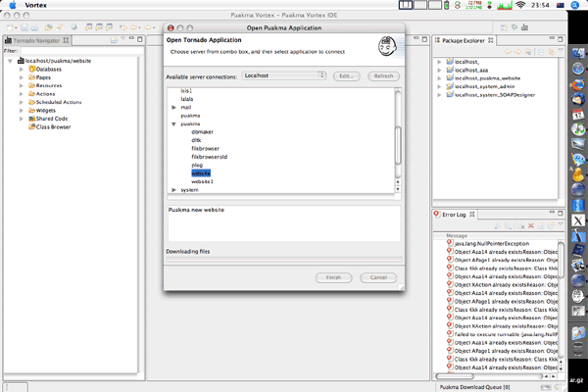Click the Package Explorer forward arrow
Screen dimensions: 588x392
pyautogui.click(x=517, y=52)
